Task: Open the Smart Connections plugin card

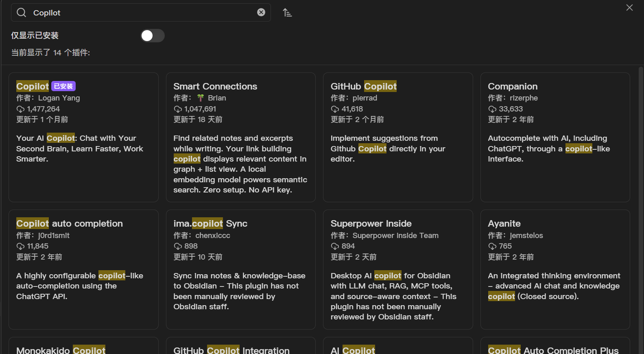Action: pos(241,137)
